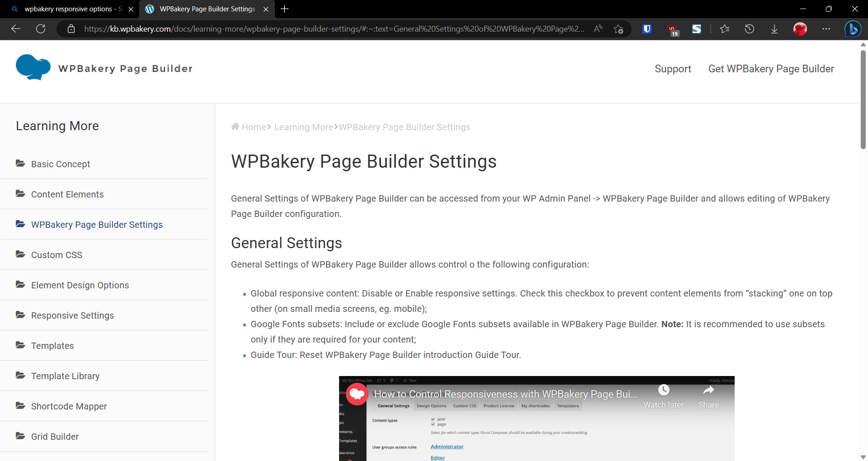Screen dimensions: 868x461
Task: Click the page vertical scrollbar thumb
Action: (x=863, y=99)
